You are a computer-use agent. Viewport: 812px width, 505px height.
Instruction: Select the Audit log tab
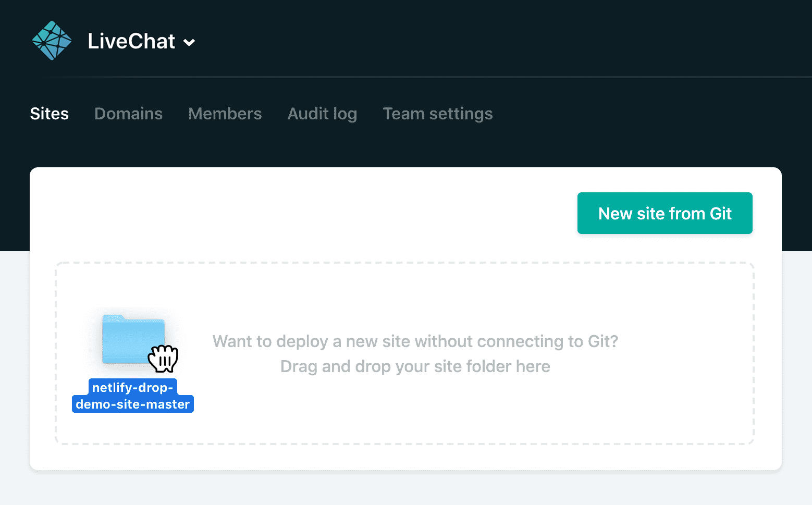322,114
